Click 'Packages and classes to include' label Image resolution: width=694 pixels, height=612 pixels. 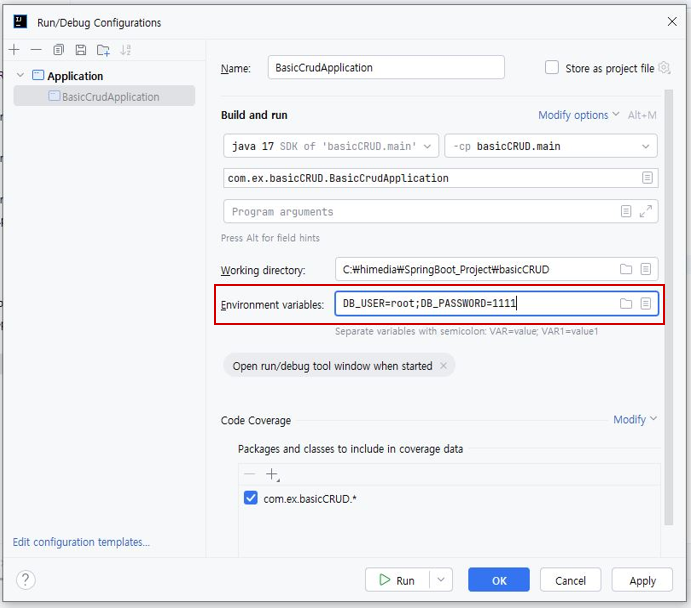[x=352, y=451]
